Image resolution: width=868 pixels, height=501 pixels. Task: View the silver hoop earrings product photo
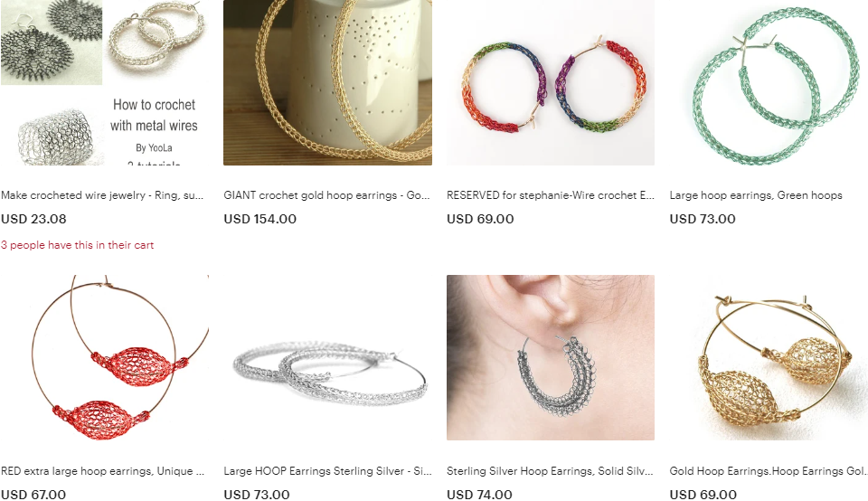click(327, 357)
